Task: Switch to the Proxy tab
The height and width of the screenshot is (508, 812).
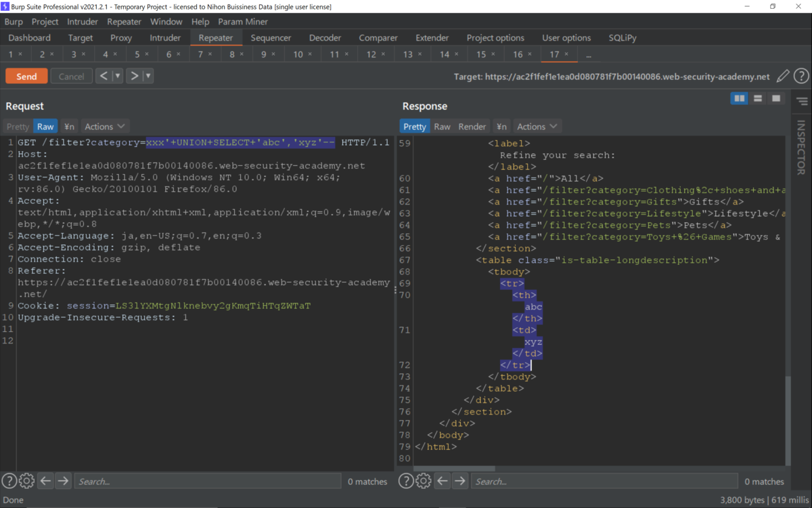Action: [x=121, y=38]
